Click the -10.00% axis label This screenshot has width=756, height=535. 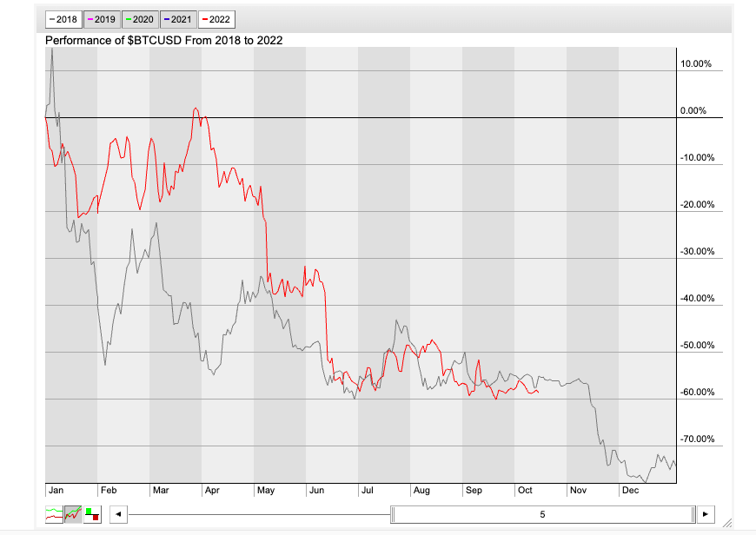[x=697, y=157]
